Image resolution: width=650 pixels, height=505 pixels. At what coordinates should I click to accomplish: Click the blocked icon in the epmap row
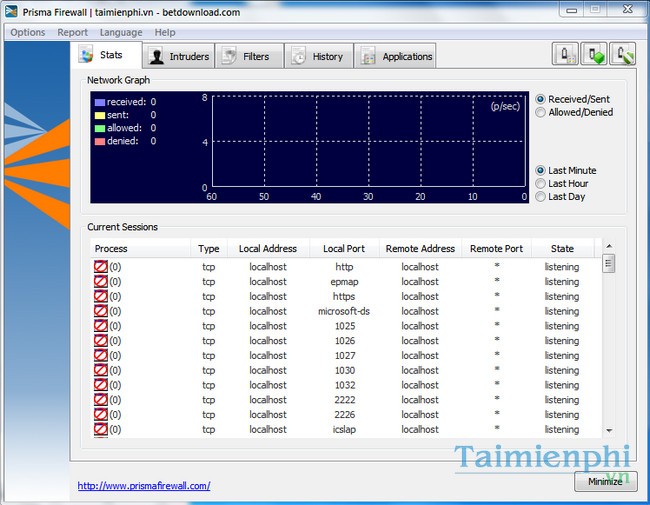tap(101, 282)
